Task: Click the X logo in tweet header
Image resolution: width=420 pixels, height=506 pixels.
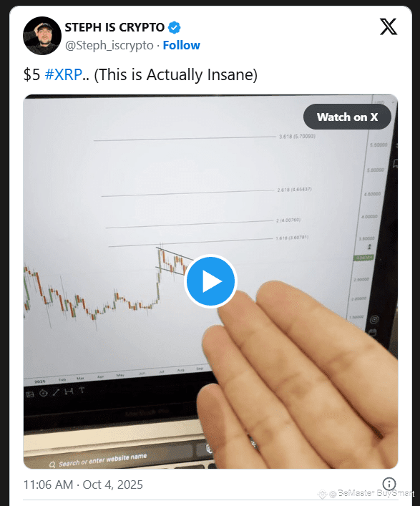Action: click(x=389, y=26)
